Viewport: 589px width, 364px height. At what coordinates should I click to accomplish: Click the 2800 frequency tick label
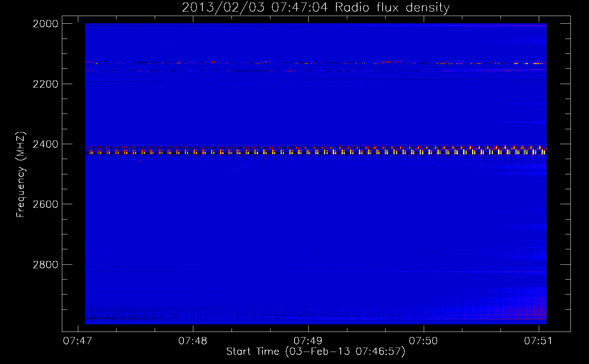[x=46, y=265]
